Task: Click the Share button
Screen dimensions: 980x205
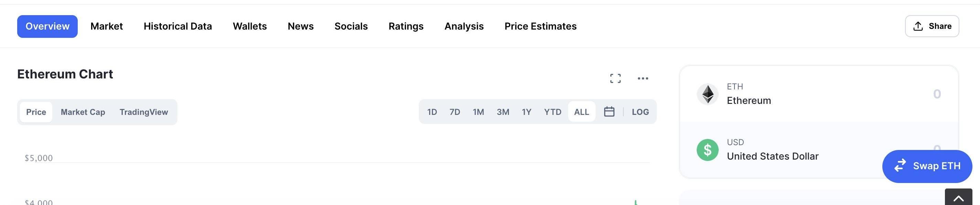Action: pos(932,26)
